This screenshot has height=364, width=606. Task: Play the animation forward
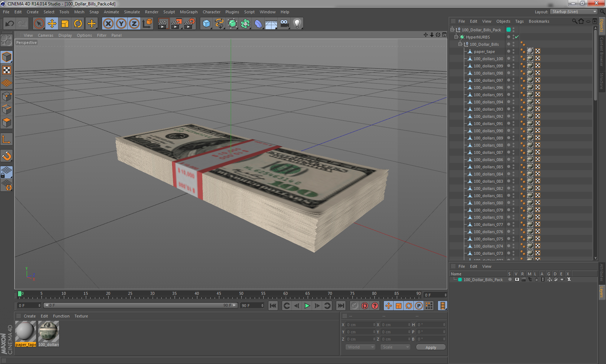point(307,306)
